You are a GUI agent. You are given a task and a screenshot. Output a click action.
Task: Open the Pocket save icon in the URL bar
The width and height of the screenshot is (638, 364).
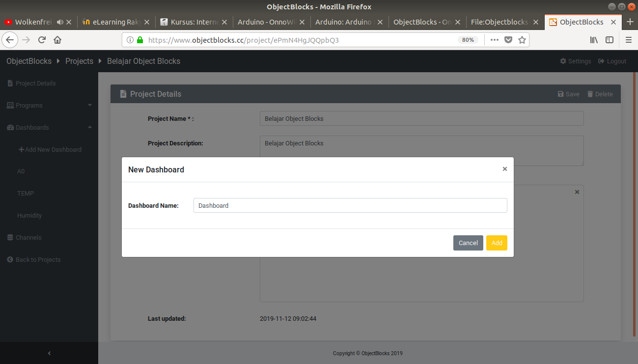[508, 40]
